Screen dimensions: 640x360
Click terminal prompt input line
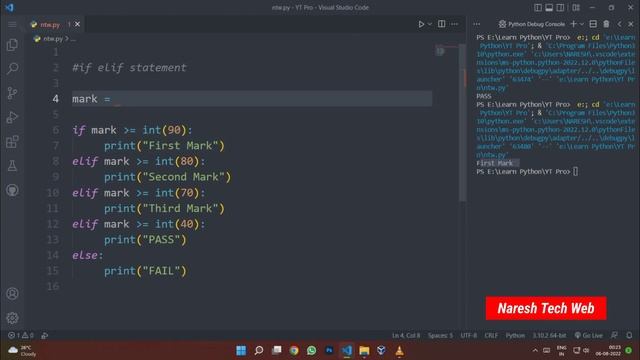pos(527,171)
